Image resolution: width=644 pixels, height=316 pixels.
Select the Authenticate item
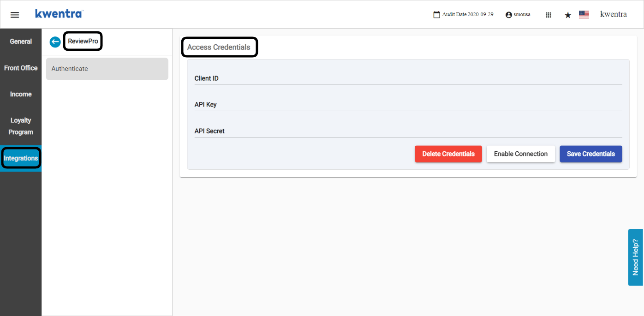(107, 69)
